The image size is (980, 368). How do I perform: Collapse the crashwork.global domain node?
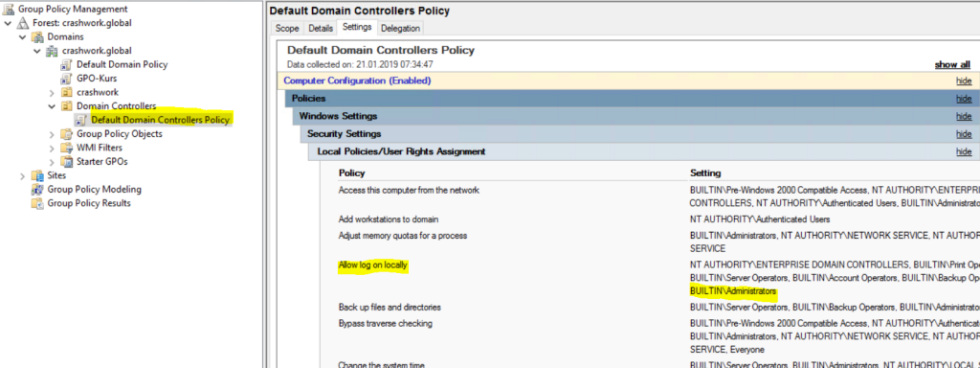tap(37, 50)
